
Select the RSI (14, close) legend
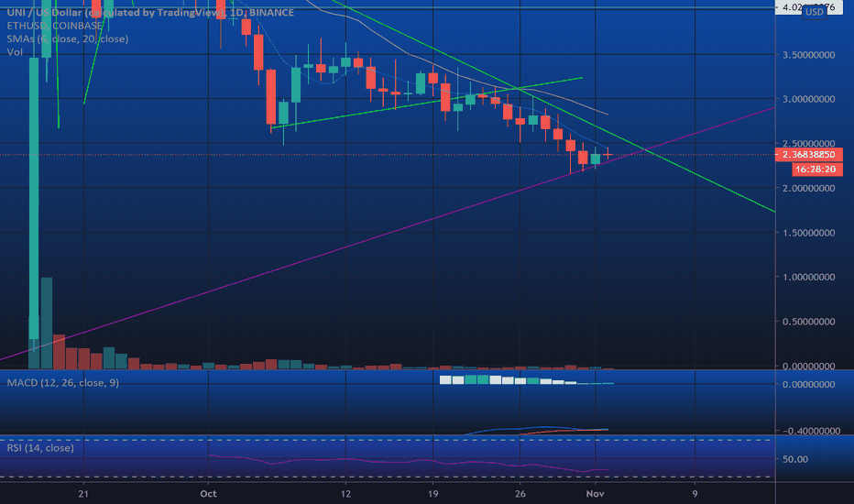[x=39, y=448]
